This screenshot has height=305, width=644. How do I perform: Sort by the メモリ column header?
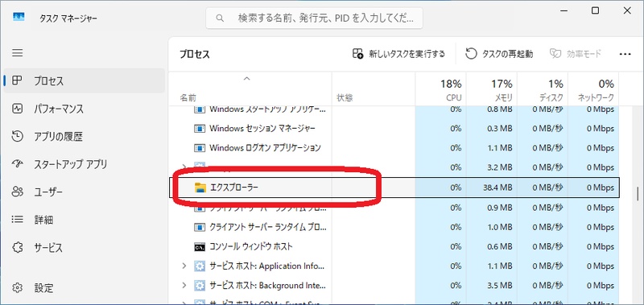click(x=492, y=89)
